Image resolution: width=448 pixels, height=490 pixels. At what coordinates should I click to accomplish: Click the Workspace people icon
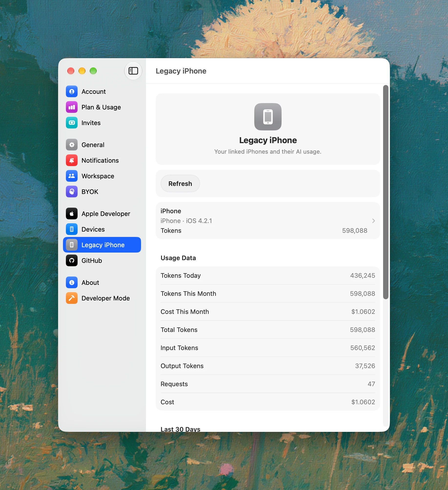[x=72, y=176]
